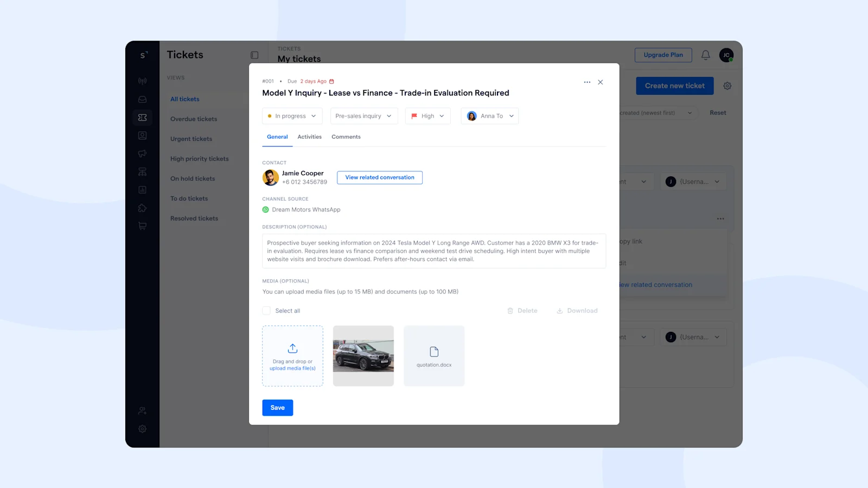This screenshot has width=868, height=488.
Task: Switch to the Comments tab
Action: 346,137
